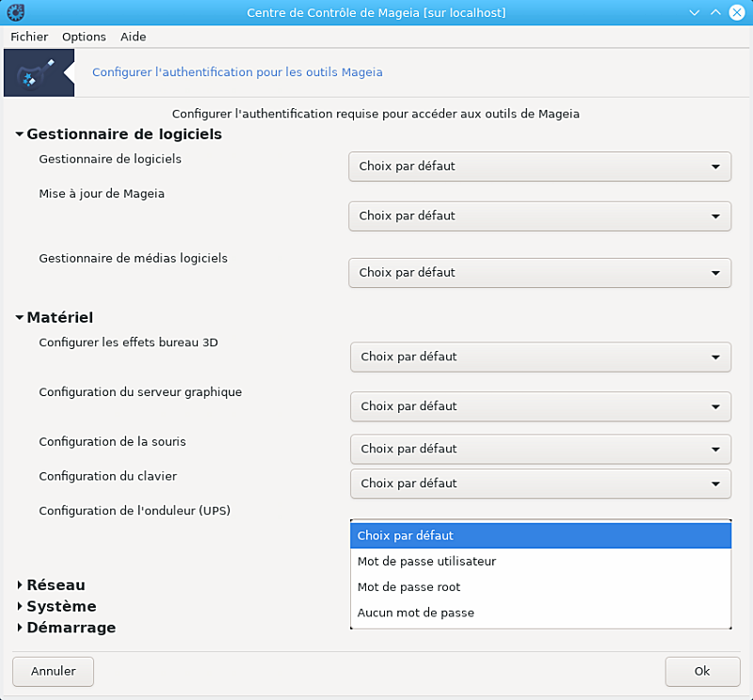
Task: Open the Options menu
Action: pos(84,37)
